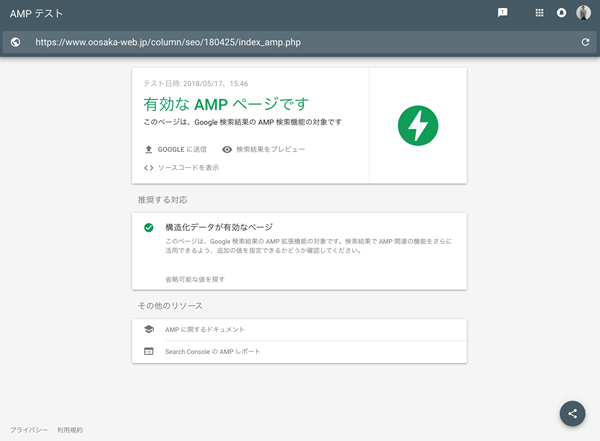
Task: Open Search Console の AMP レポート link
Action: pyautogui.click(x=212, y=351)
